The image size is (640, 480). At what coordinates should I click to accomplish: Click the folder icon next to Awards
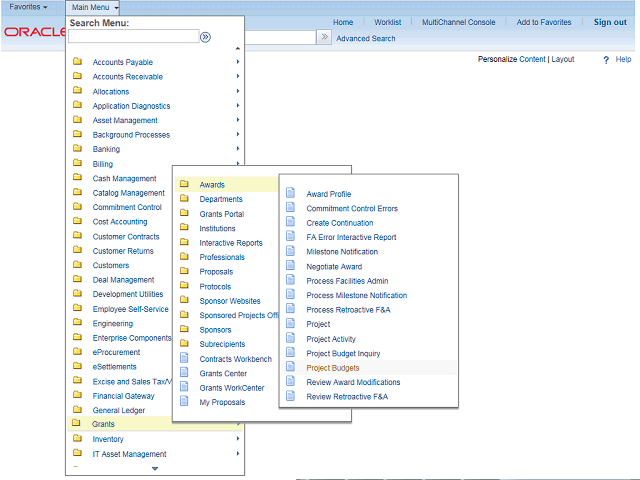pyautogui.click(x=184, y=184)
